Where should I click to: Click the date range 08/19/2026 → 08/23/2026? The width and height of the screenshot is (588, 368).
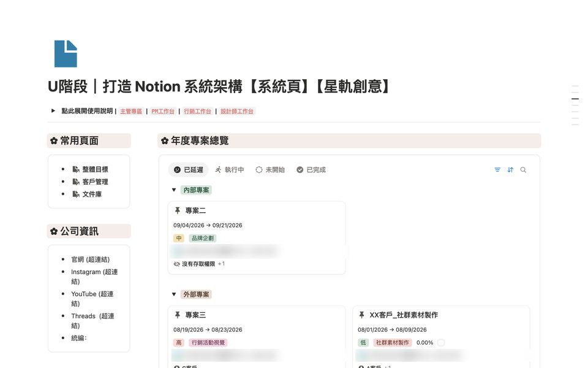[208, 330]
